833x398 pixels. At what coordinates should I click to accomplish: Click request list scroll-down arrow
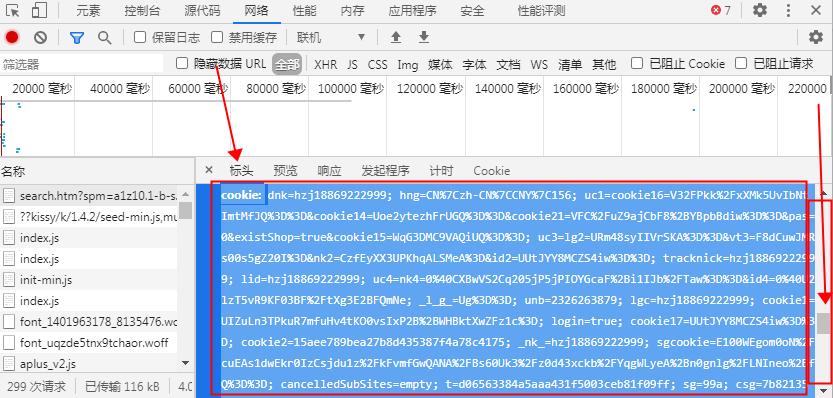pyautogui.click(x=185, y=363)
